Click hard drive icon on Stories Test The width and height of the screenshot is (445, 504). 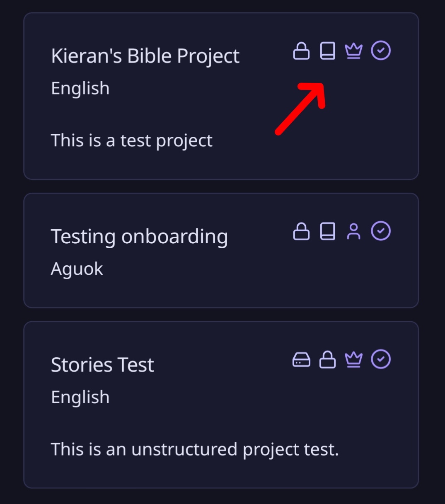tap(301, 360)
